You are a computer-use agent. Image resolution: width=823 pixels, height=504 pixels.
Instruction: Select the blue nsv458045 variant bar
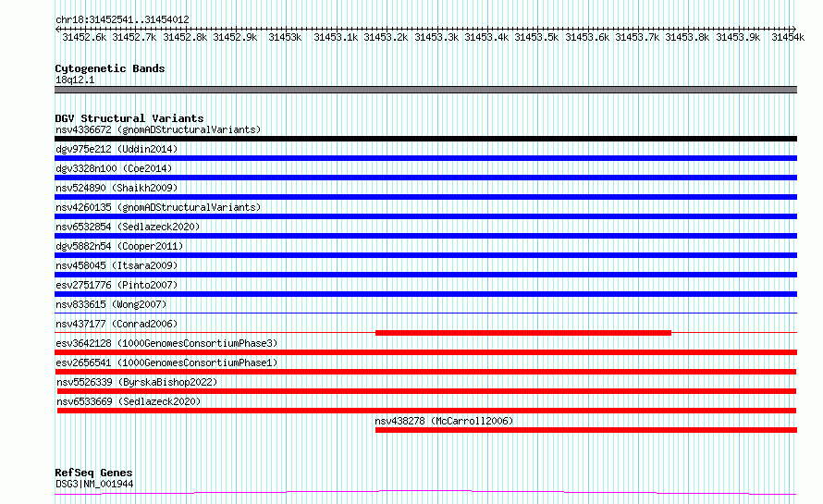click(425, 275)
